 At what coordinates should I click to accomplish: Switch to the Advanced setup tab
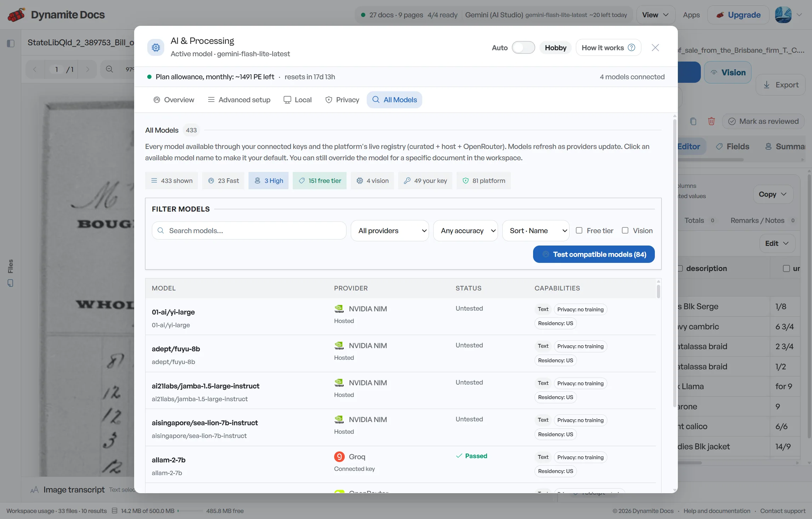pyautogui.click(x=239, y=100)
